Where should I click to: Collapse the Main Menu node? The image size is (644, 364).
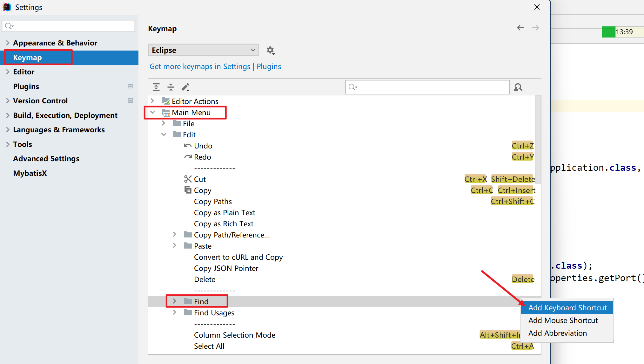(153, 112)
